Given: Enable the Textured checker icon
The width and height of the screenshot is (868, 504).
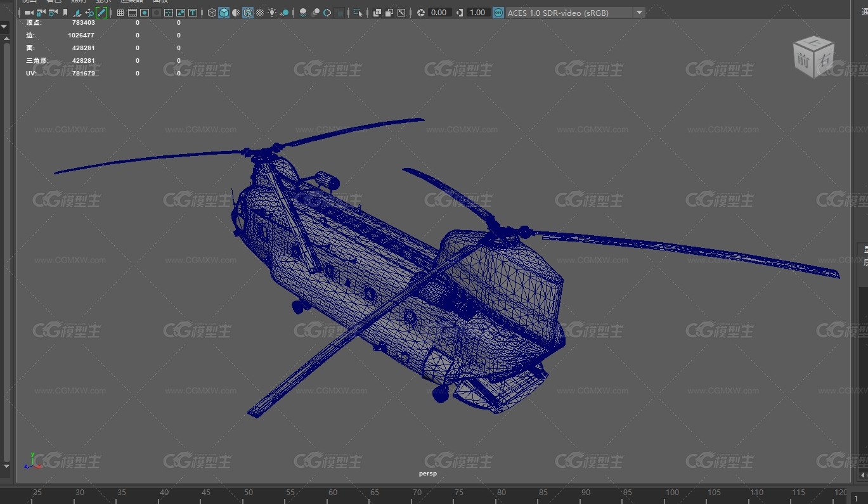Looking at the screenshot, I should click(x=260, y=13).
